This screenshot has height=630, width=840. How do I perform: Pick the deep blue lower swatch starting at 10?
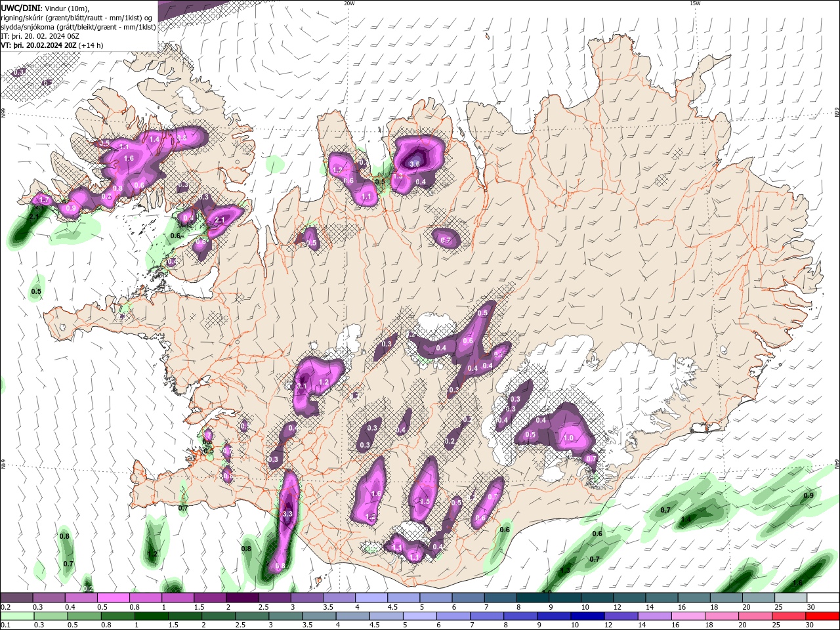click(587, 616)
